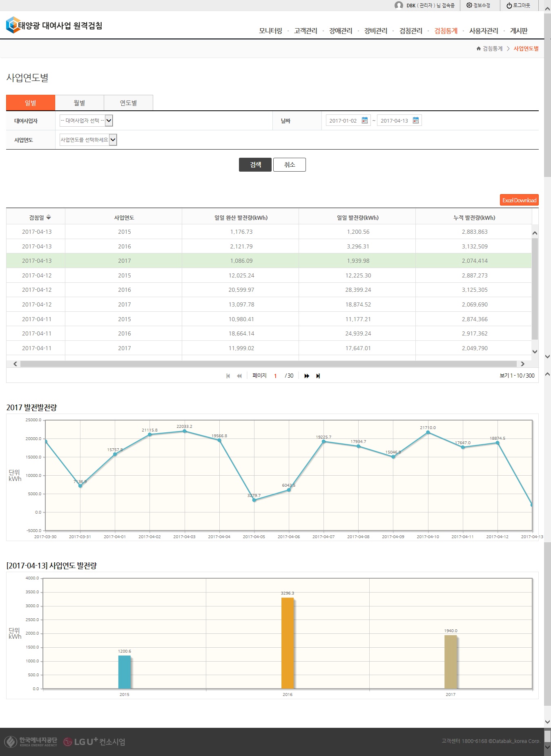Click table horizontal scroll left arrow
Viewport: 551px width, 756px height.
coord(16,364)
